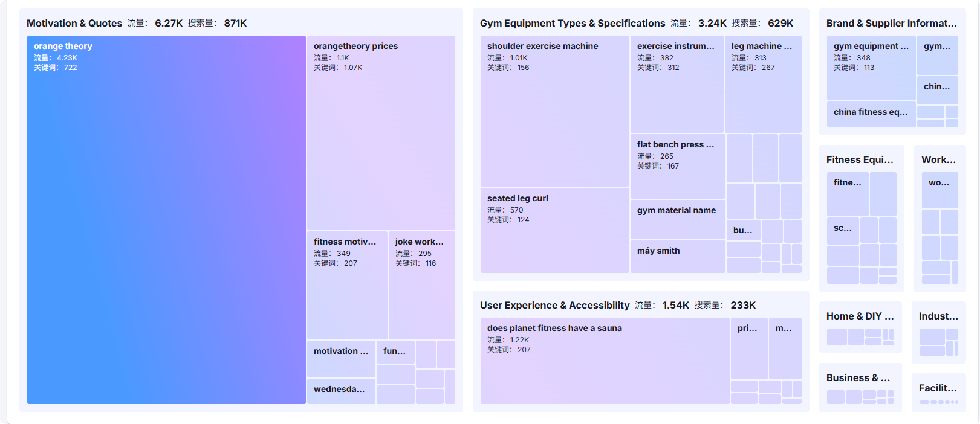Open the 'Business &' category title
Screen dimensions: 980x424
pyautogui.click(x=858, y=377)
